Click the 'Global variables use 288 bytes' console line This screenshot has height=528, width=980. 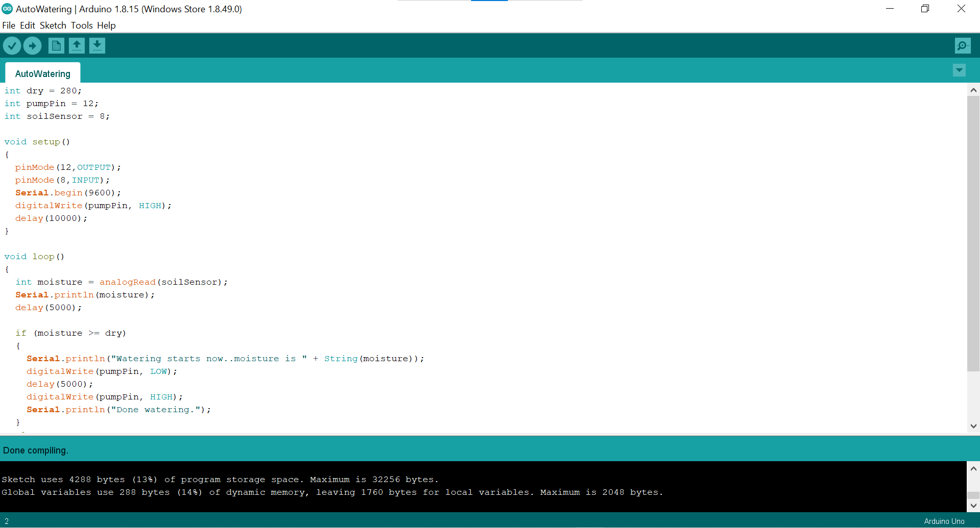(332, 492)
